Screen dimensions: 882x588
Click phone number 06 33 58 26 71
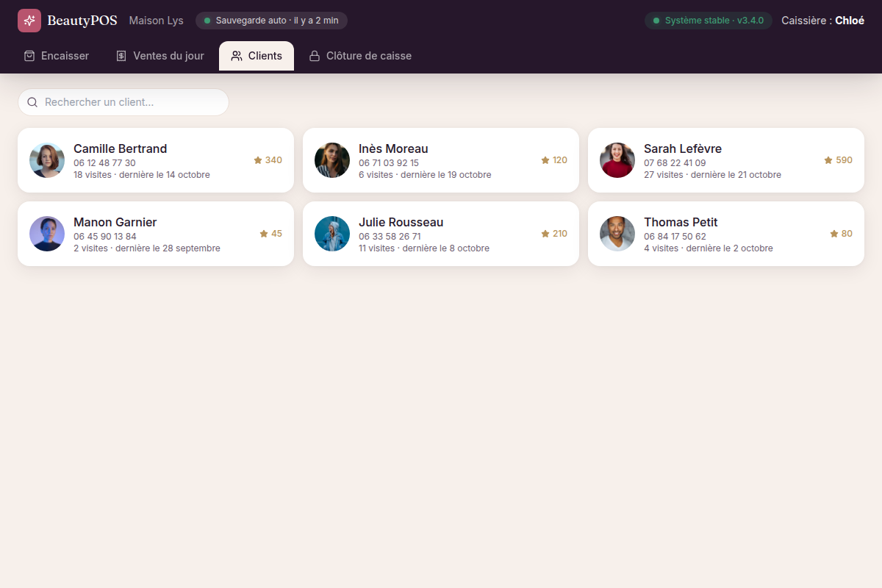click(x=390, y=237)
